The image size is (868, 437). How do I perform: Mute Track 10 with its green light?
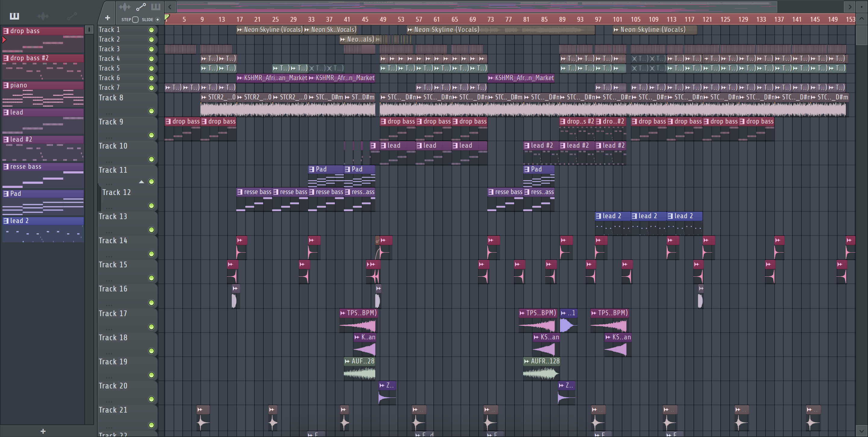coord(152,159)
